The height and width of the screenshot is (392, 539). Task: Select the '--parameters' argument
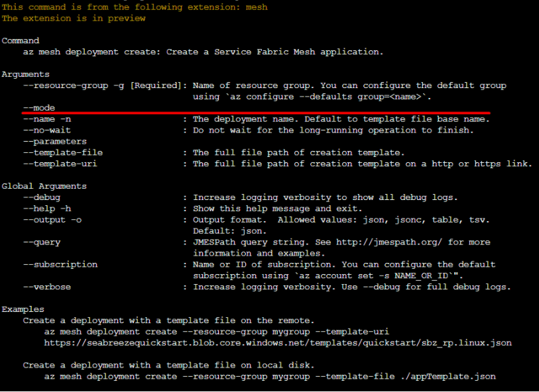(x=54, y=142)
